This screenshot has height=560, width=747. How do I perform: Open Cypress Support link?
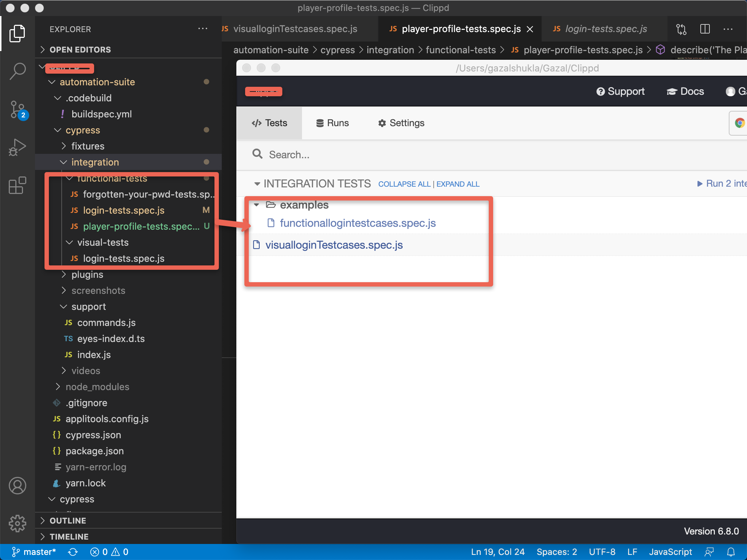[620, 92]
